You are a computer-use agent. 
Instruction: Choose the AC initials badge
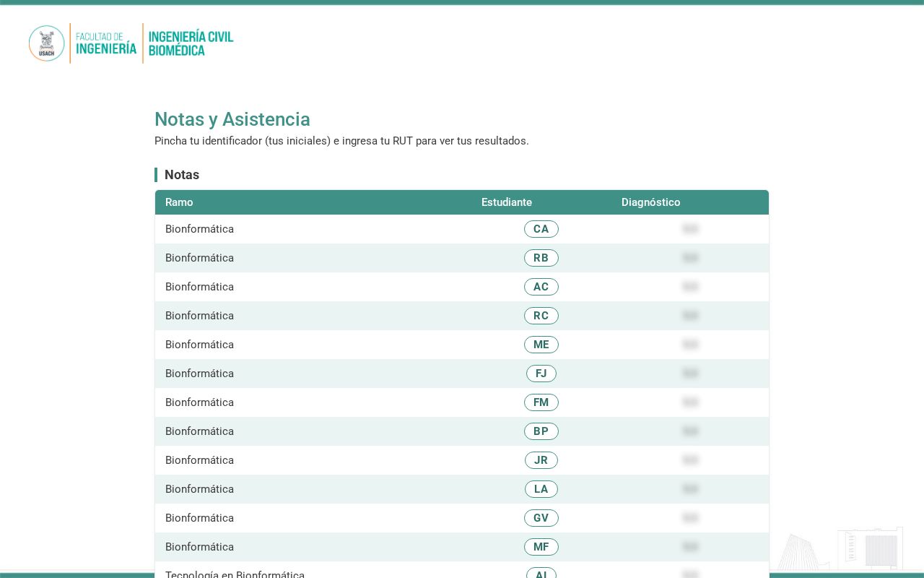[x=541, y=287]
